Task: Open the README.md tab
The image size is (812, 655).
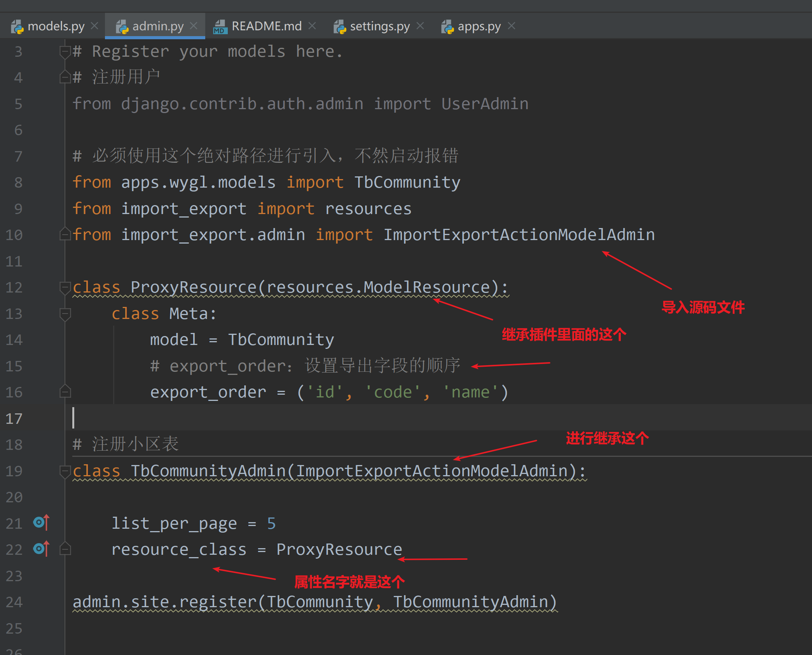Action: point(267,26)
